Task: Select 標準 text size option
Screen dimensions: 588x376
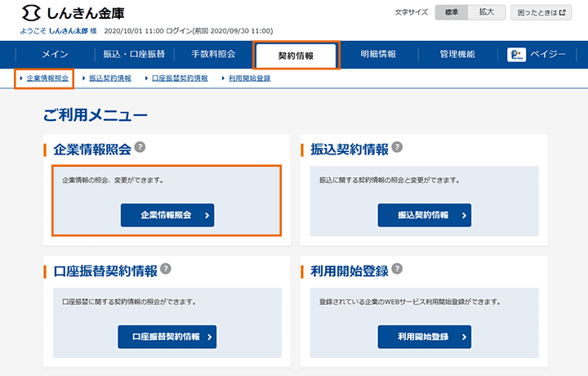Action: coord(452,13)
